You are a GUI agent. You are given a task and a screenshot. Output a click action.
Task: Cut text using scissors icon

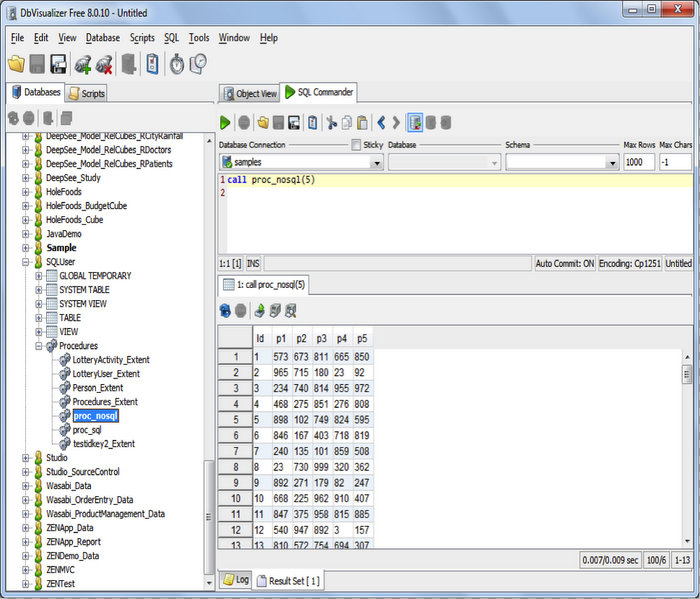331,122
